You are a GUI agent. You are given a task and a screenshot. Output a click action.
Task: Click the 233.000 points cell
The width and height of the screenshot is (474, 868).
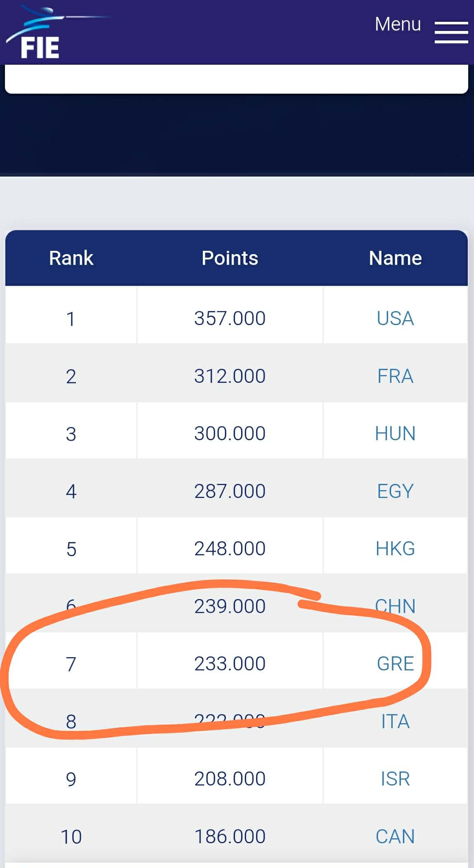[x=230, y=664]
